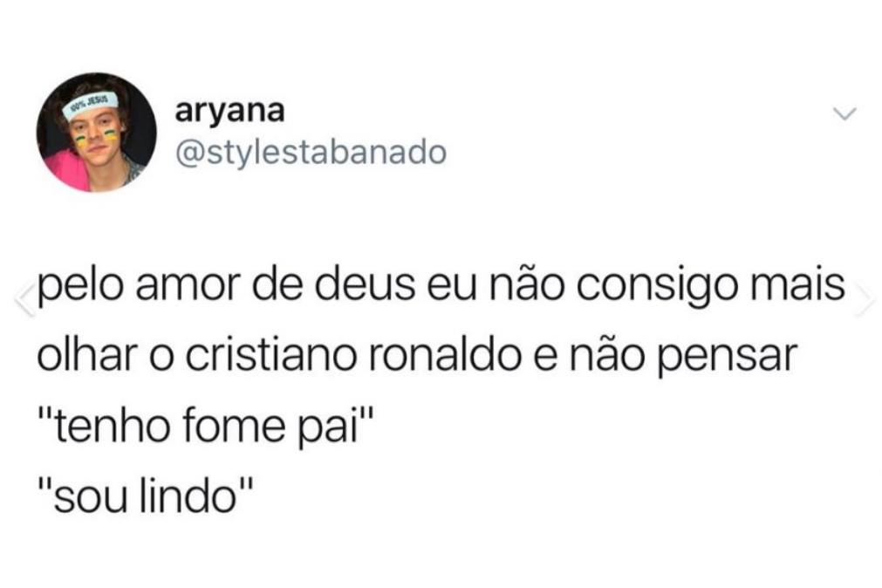Viewport: 882px width, 588px height.
Task: Go to previous image with left arrow
Action: [x=24, y=298]
